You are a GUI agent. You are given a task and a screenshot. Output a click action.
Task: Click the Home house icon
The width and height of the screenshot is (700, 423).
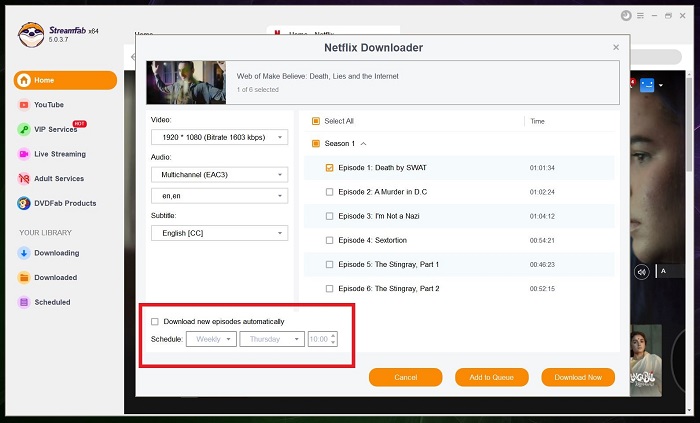pyautogui.click(x=24, y=80)
